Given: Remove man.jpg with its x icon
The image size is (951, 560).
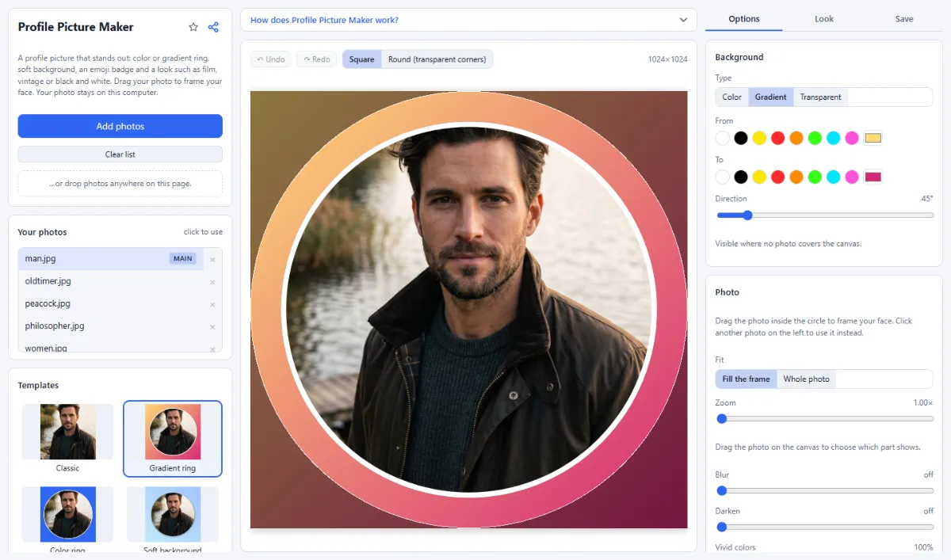Looking at the screenshot, I should tap(212, 259).
